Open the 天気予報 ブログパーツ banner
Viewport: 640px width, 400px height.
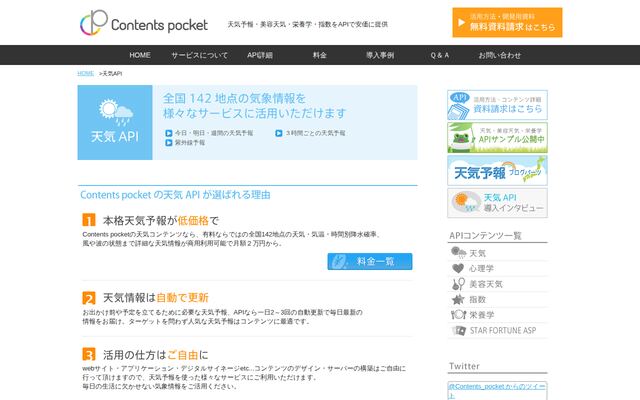(497, 170)
